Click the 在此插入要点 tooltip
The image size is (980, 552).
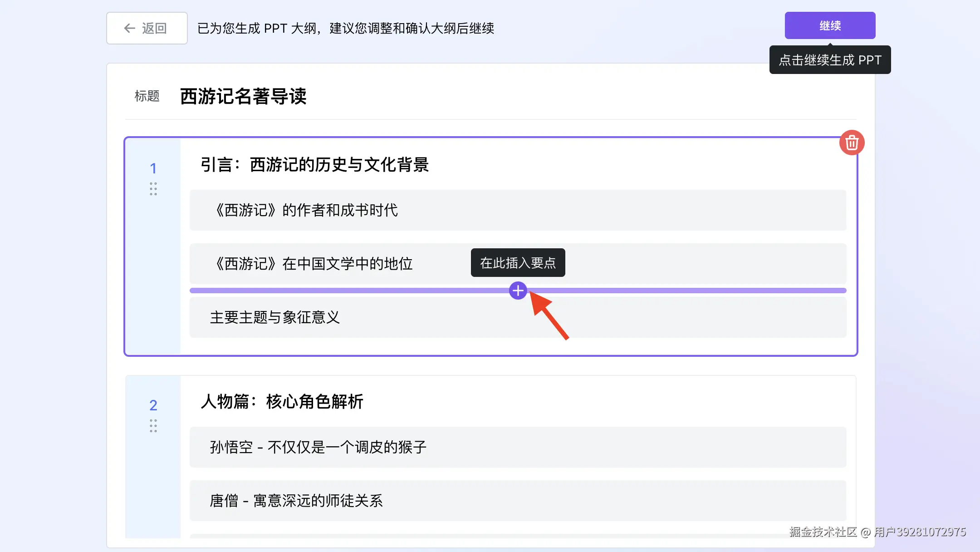(518, 263)
